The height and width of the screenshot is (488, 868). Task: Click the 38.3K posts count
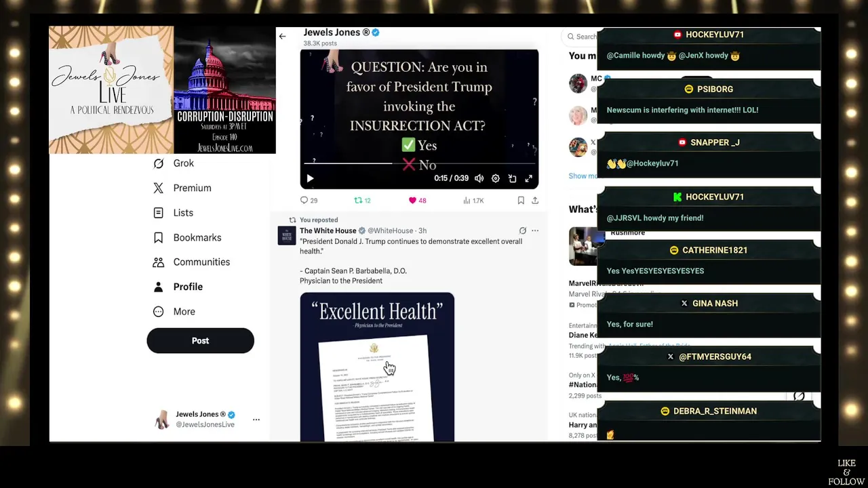(x=320, y=43)
